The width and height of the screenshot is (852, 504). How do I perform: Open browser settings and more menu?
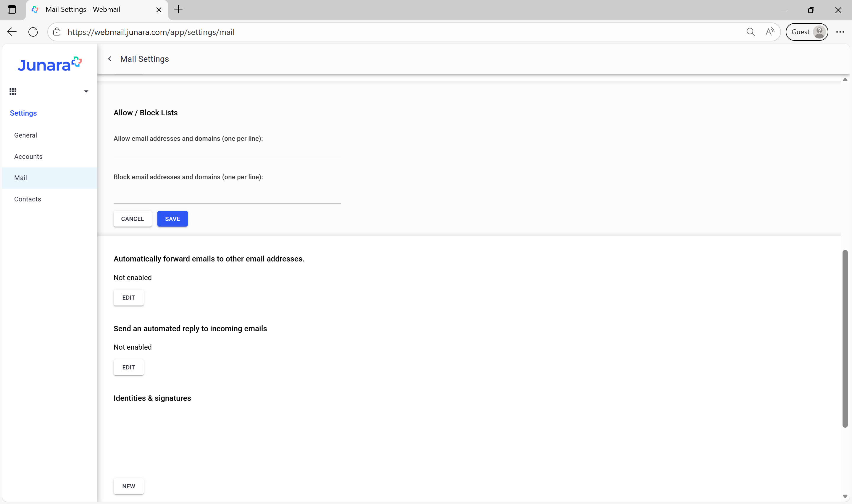tap(840, 32)
